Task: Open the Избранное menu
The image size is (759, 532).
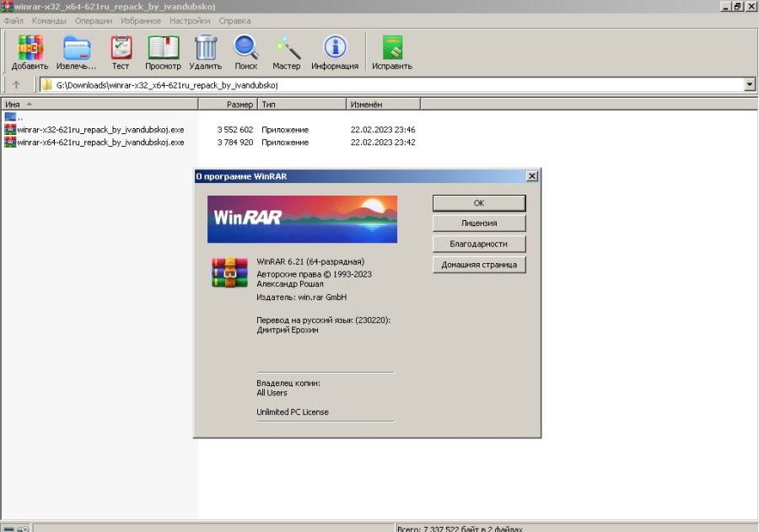Action: point(141,21)
